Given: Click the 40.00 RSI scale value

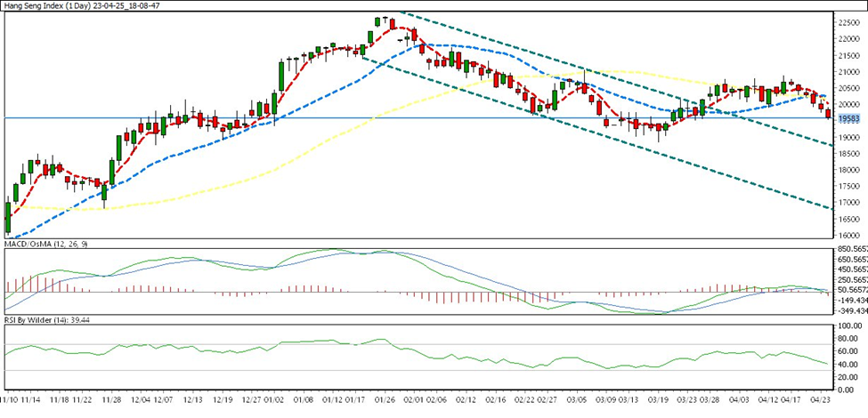Looking at the screenshot, I should pos(847,365).
